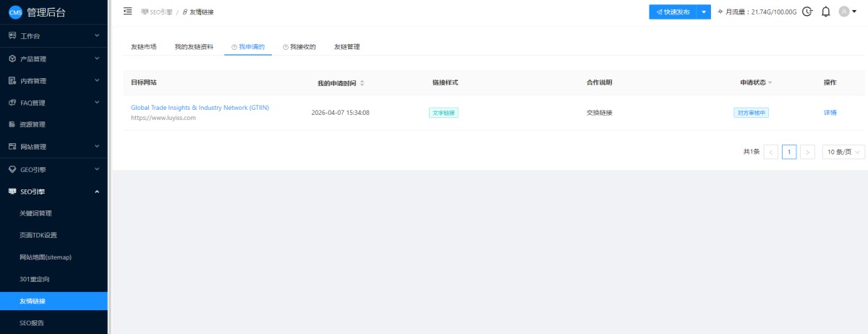
Task: Open the 详情 link for GTIIN row
Action: [x=830, y=113]
